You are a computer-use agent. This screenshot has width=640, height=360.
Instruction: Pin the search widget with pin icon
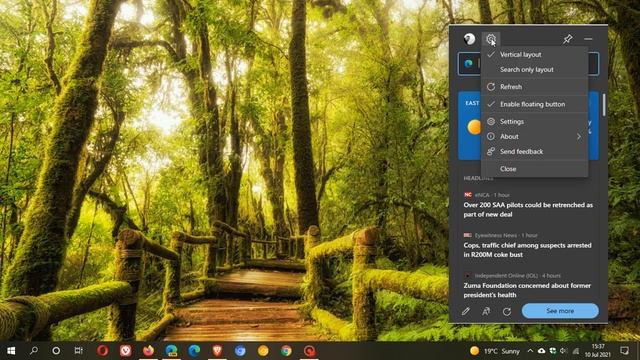(x=567, y=39)
